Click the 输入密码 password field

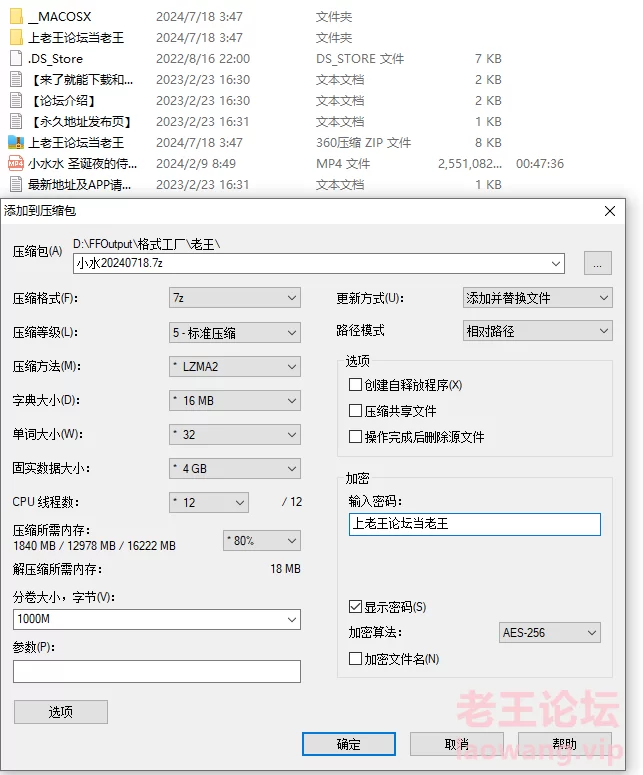pos(475,524)
